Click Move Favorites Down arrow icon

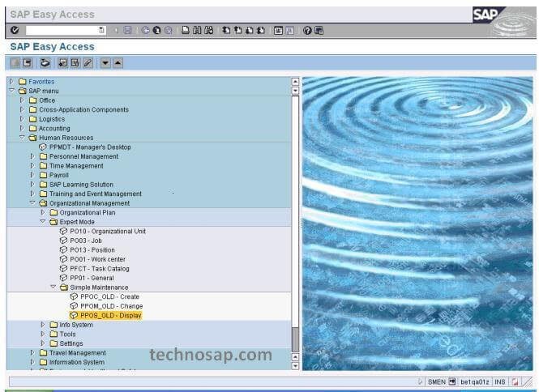pos(105,63)
